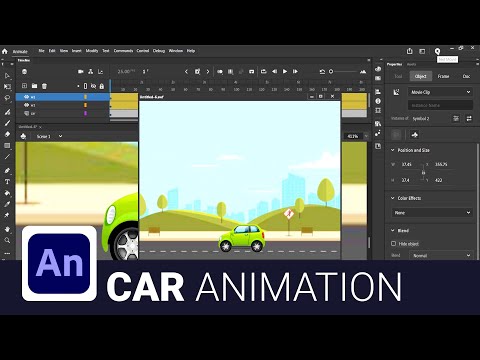
Task: Click the layer depth panel icon
Action: point(100,72)
